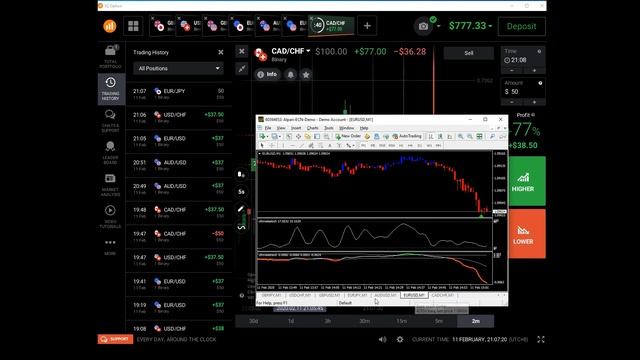Click the bell alert icon for CAD/CHF
This screenshot has width=640, height=360.
pos(291,75)
